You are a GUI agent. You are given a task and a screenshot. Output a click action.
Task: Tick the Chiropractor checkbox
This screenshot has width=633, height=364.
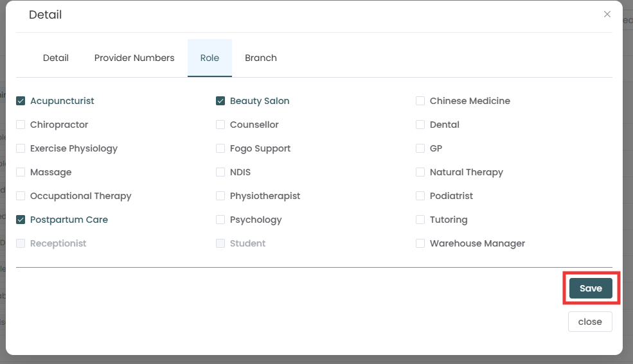(x=21, y=125)
